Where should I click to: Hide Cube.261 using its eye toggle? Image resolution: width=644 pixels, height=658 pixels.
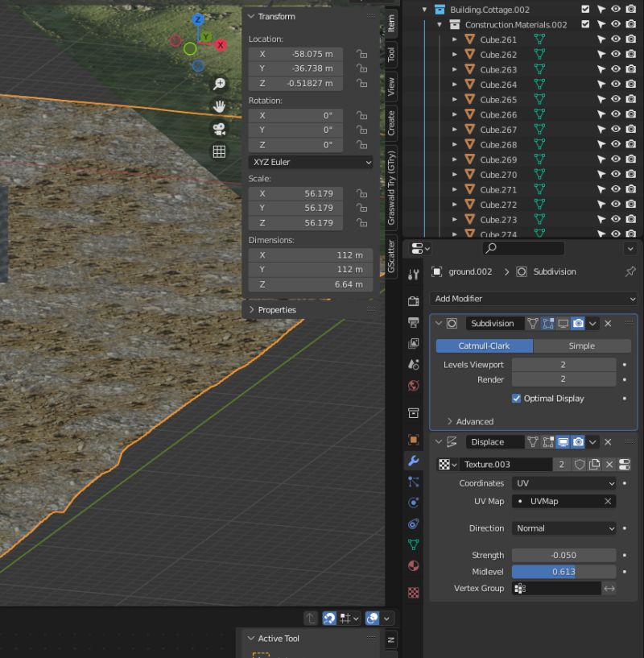click(615, 39)
